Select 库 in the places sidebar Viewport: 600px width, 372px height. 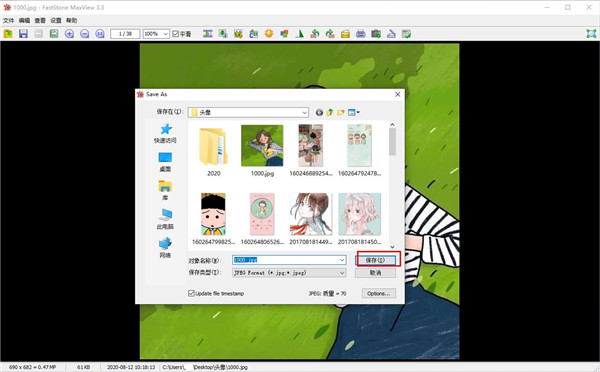click(x=165, y=191)
